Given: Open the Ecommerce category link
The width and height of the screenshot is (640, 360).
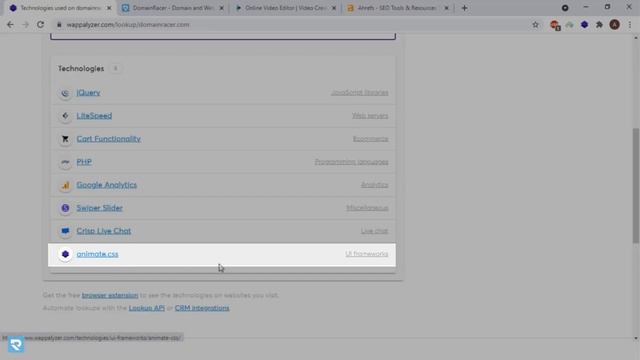Looking at the screenshot, I should (371, 139).
